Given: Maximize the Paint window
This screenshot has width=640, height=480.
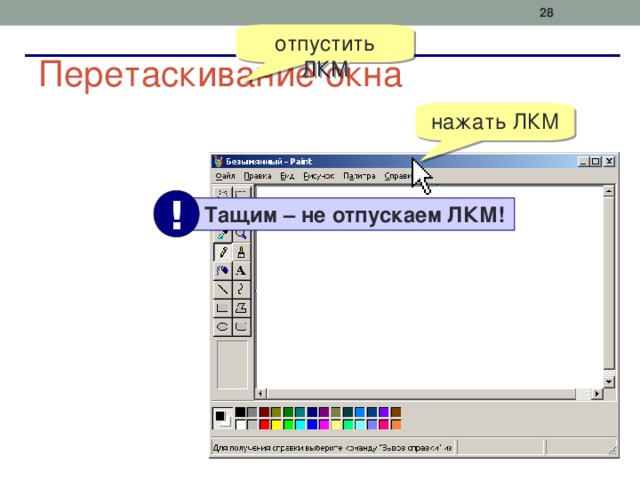Looking at the screenshot, I should point(596,161).
